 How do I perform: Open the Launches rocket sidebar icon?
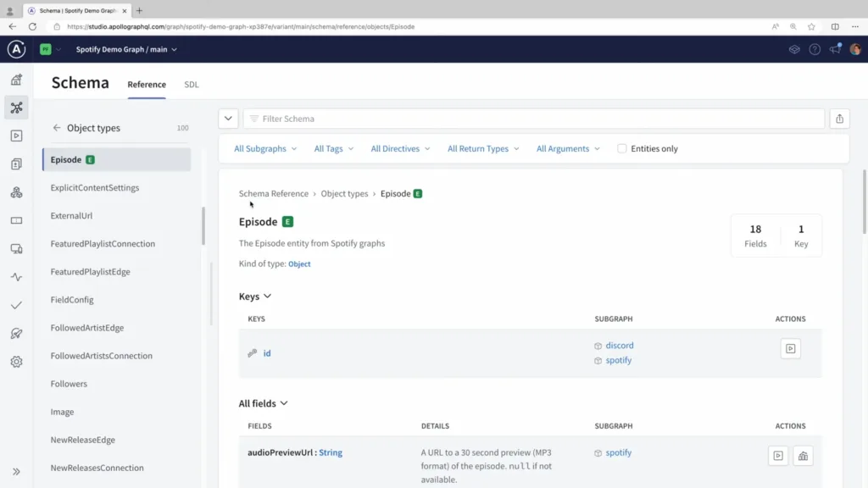17,333
